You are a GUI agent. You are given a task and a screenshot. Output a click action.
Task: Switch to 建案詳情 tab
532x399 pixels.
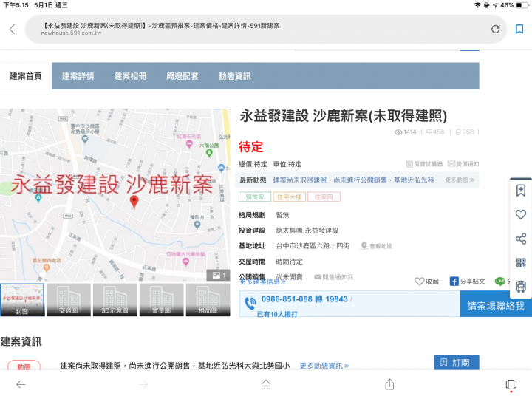click(78, 76)
